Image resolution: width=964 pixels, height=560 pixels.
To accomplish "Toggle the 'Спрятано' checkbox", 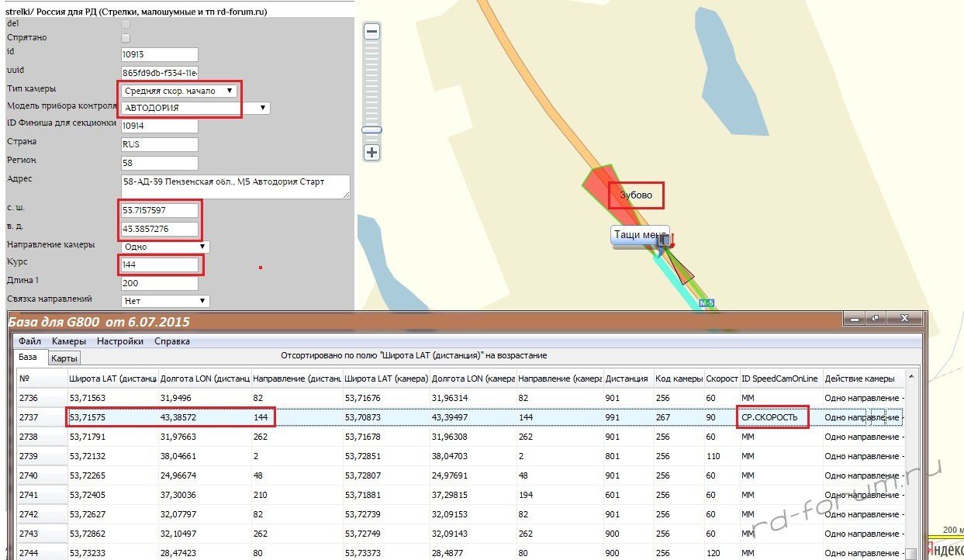I will [x=126, y=37].
